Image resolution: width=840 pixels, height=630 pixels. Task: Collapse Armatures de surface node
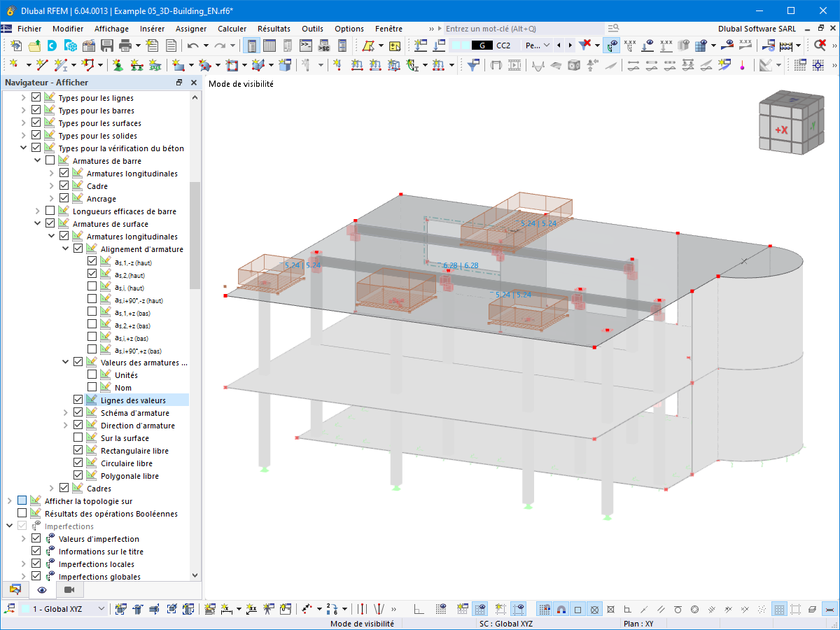(x=37, y=224)
